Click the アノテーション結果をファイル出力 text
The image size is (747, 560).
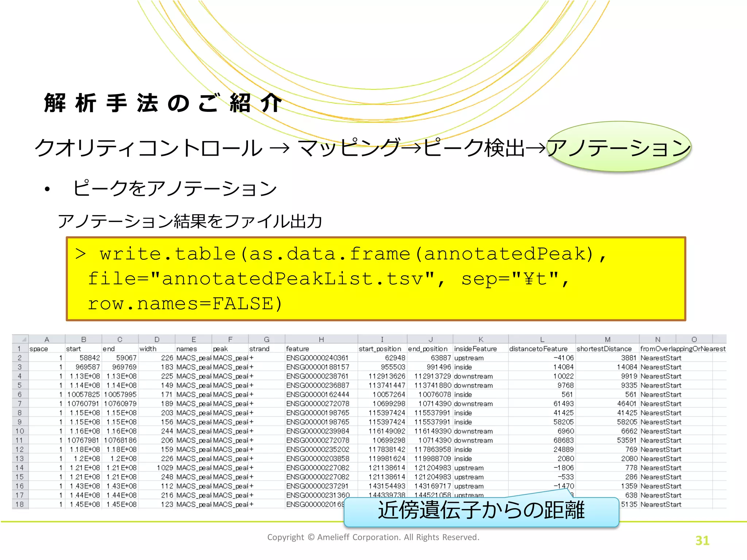tap(190, 221)
